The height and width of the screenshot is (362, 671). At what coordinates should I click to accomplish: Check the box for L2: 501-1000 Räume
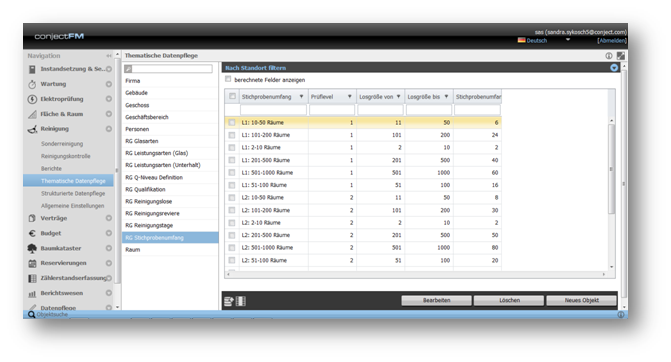click(232, 248)
